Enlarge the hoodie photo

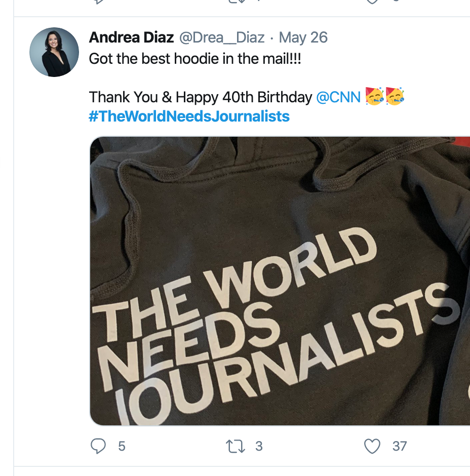280,281
